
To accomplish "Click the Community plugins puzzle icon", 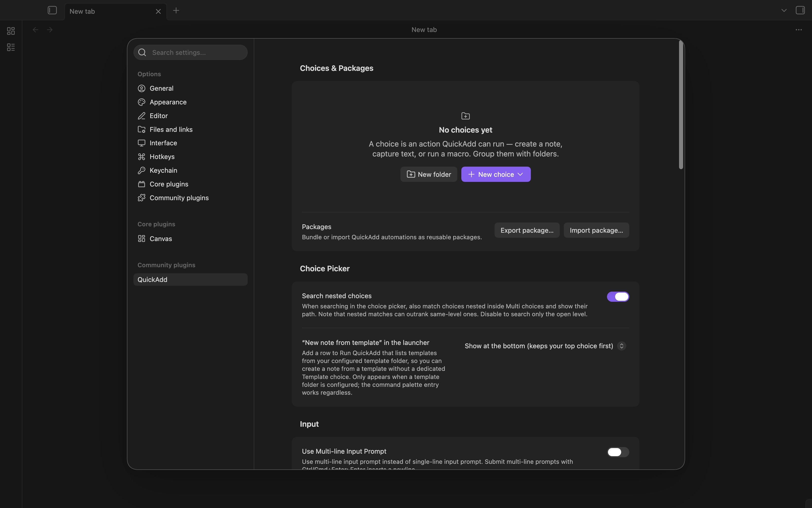I will click(142, 198).
